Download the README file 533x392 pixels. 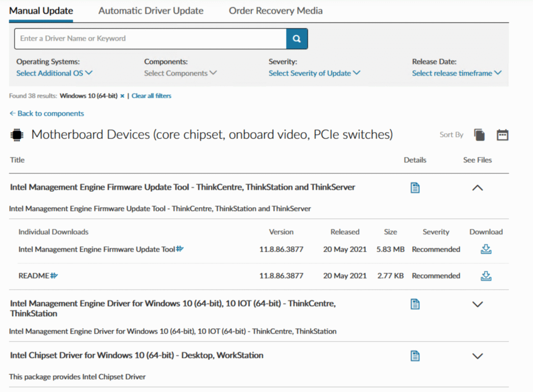pyautogui.click(x=486, y=276)
